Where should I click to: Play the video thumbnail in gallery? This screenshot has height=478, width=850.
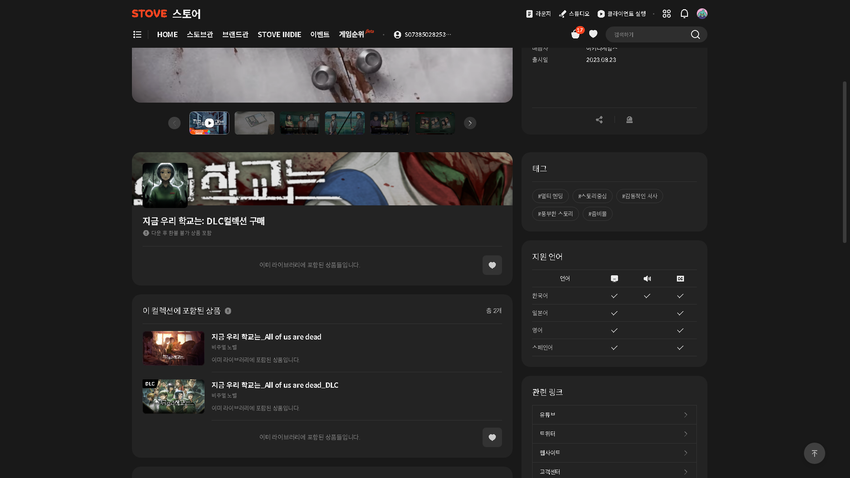click(x=209, y=123)
